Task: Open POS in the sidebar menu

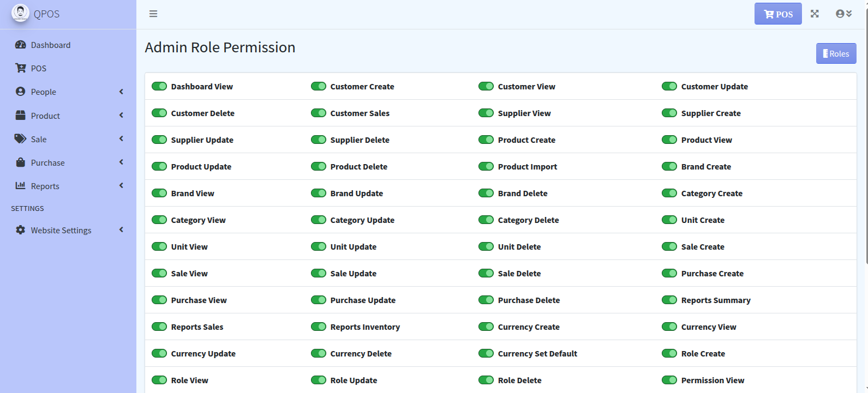Action: click(x=68, y=68)
